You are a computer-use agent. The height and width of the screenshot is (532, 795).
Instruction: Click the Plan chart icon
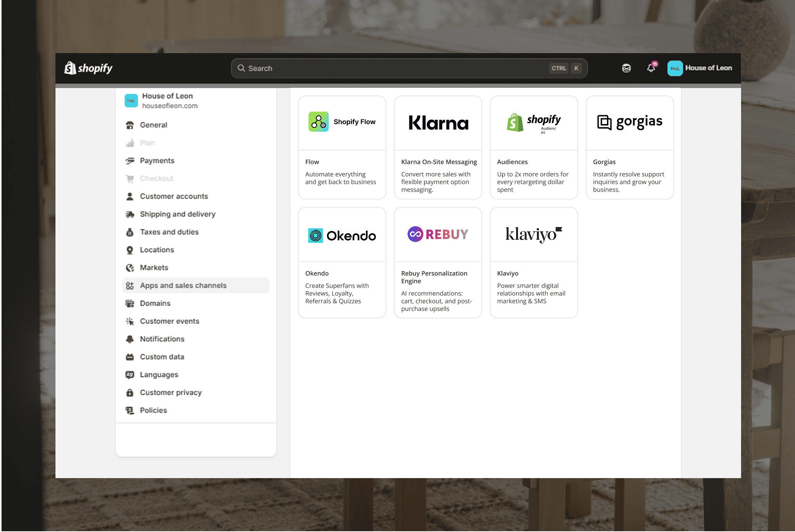130,143
